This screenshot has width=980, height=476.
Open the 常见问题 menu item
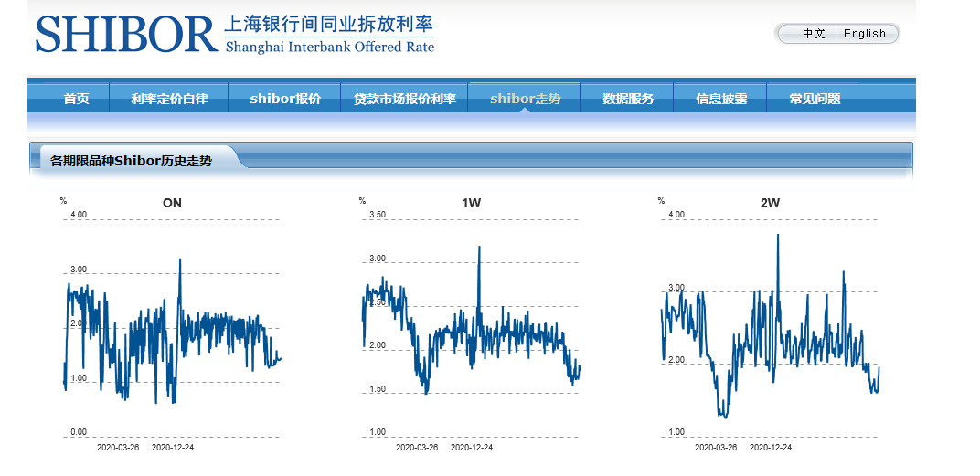(x=815, y=99)
